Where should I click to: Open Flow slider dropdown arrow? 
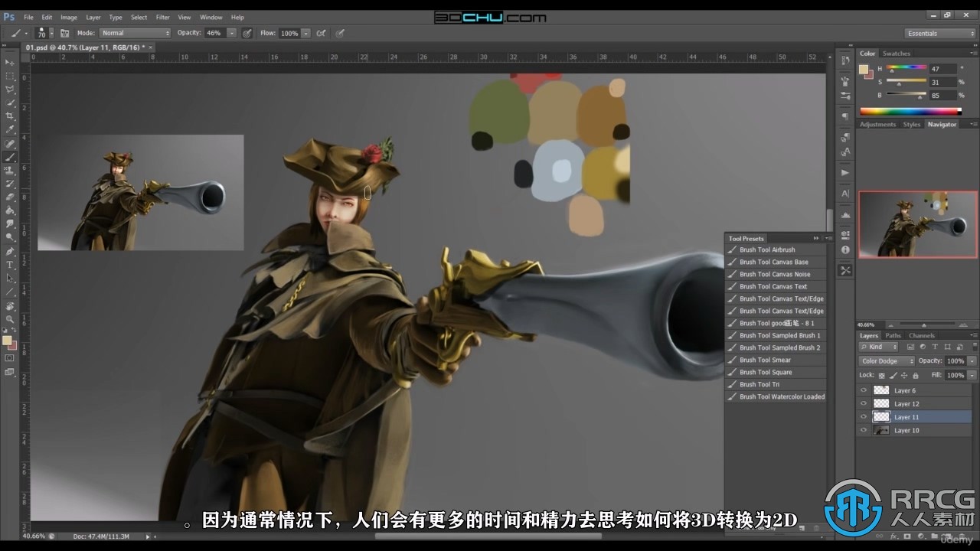306,33
